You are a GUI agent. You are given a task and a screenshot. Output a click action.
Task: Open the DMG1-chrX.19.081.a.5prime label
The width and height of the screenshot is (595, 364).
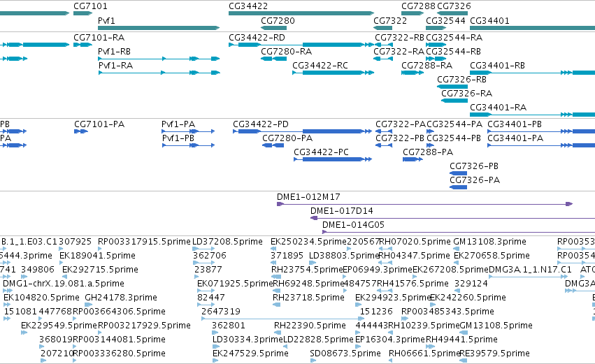[64, 284]
